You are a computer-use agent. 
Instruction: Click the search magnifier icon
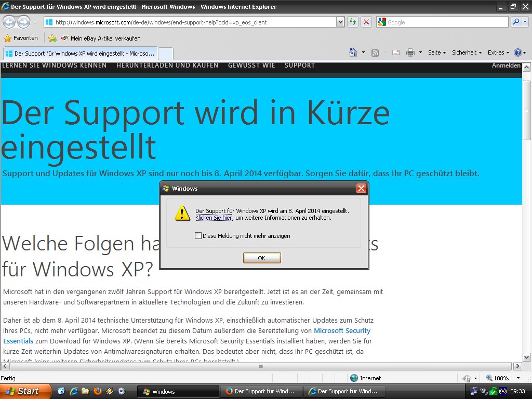coord(516,22)
